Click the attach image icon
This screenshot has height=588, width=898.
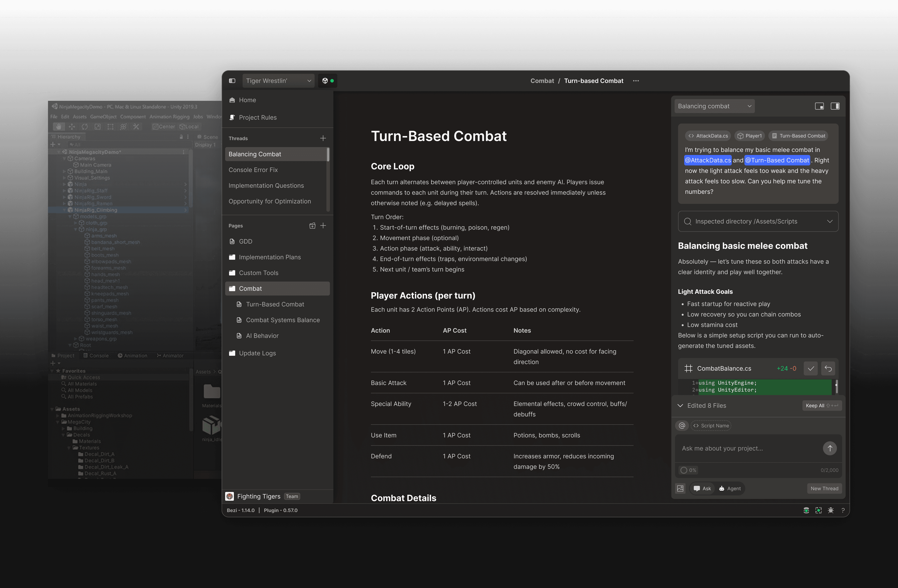[x=680, y=488]
